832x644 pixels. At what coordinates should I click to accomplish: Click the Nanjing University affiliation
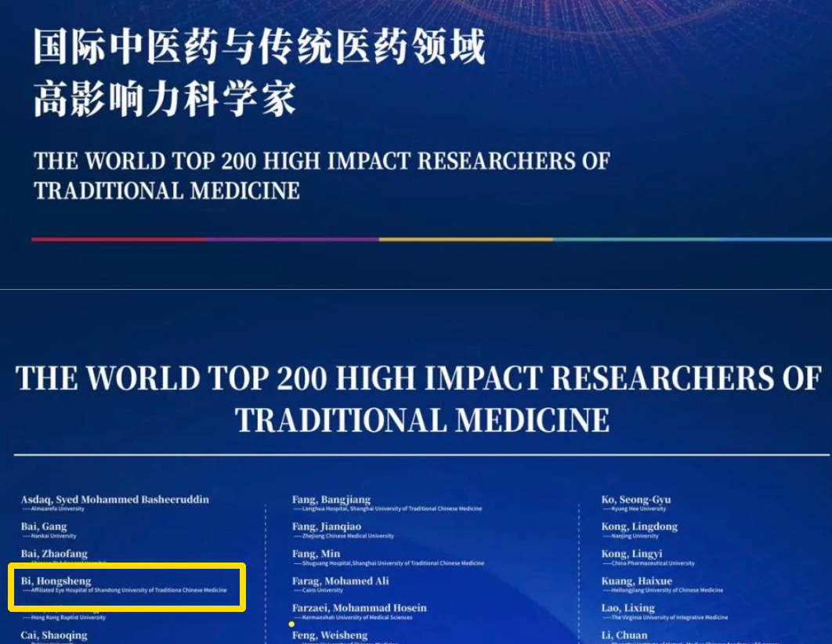pyautogui.click(x=631, y=536)
